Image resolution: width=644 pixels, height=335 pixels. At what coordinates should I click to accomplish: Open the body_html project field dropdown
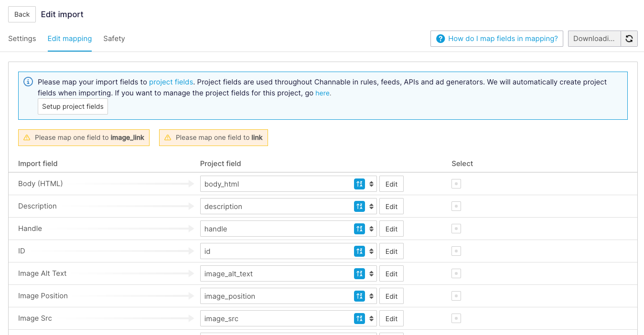click(289, 184)
